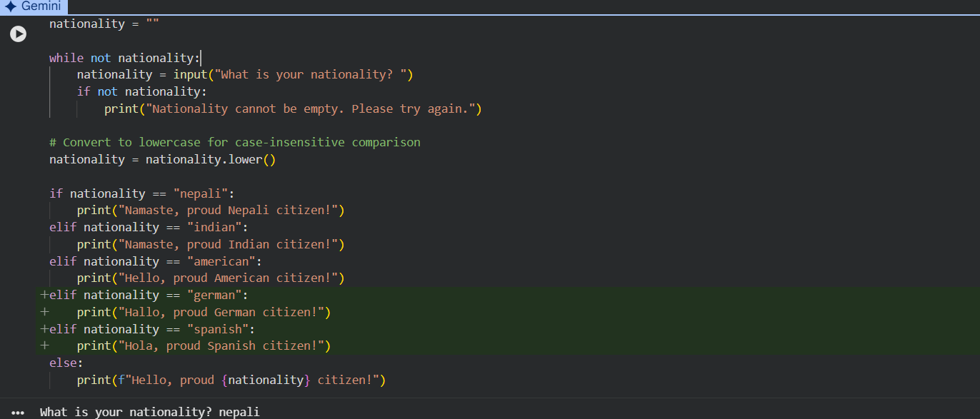Click the added 'Hallo, proud German citizen!' line
The image size is (980, 419).
(204, 312)
